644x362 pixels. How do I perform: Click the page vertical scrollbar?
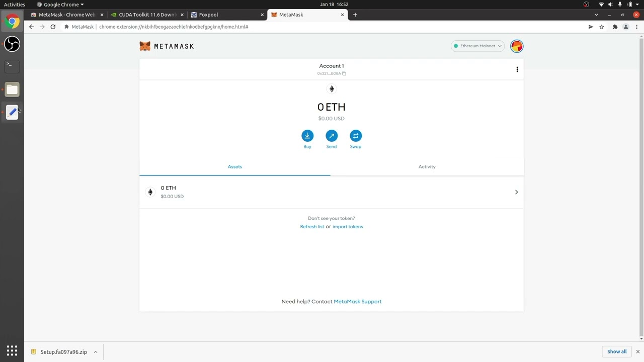tap(640, 187)
